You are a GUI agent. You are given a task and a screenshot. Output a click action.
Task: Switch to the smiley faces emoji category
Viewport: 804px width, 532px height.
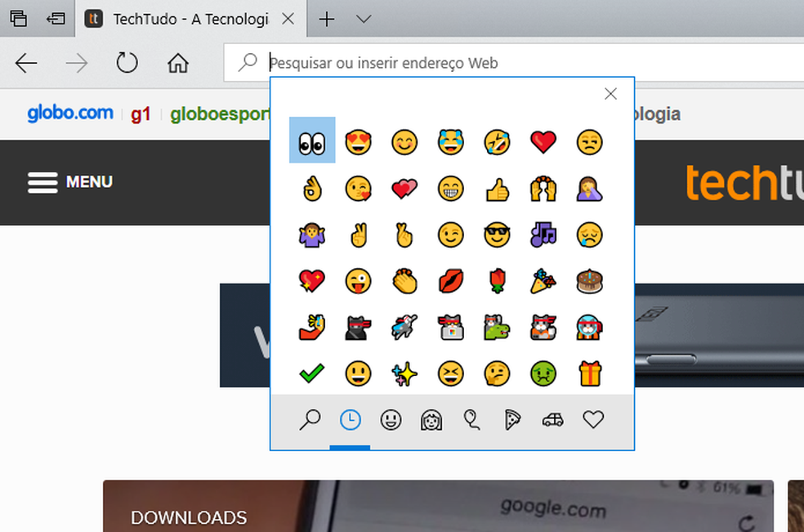pos(391,419)
